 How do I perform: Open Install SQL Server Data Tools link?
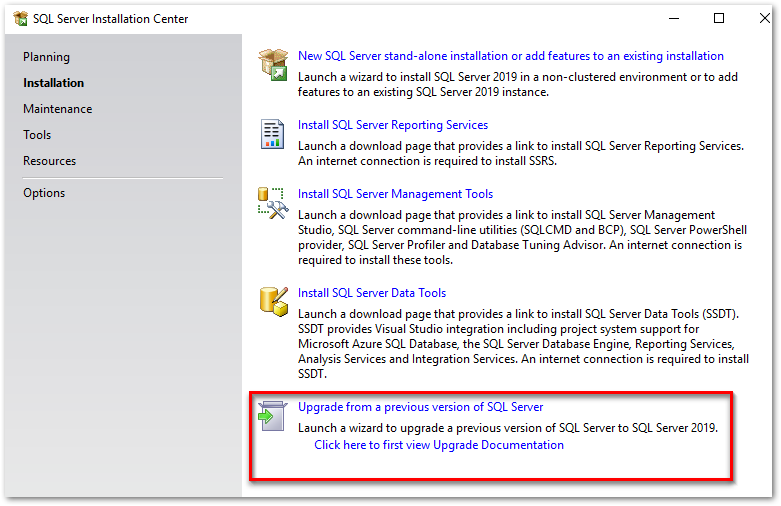coord(372,293)
